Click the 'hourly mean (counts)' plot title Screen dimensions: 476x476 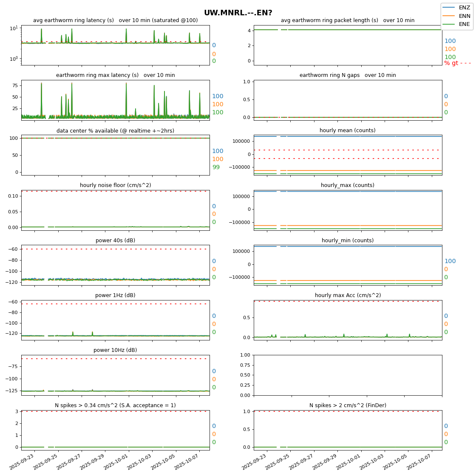pos(348,130)
